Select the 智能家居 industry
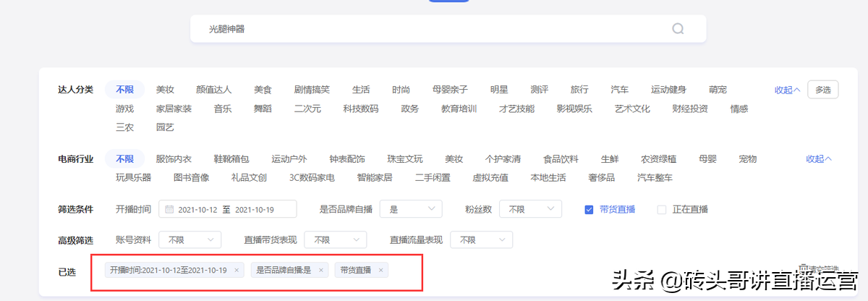 375,177
